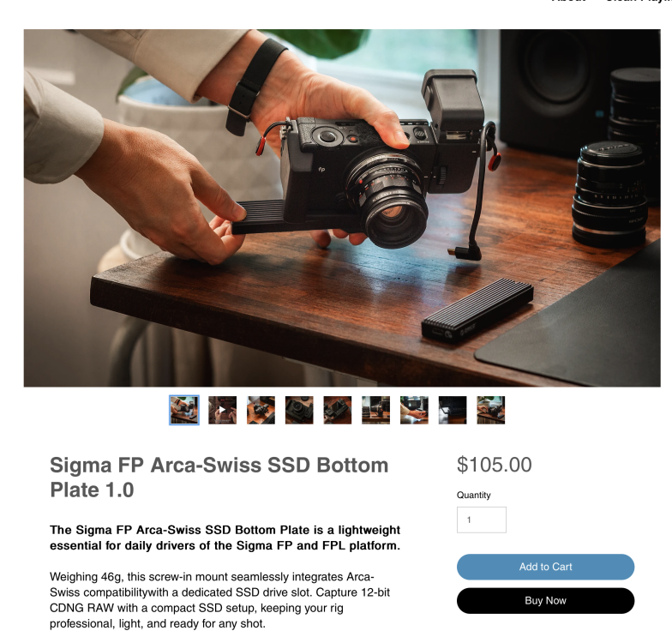The height and width of the screenshot is (643, 672).
Task: Select the seventh thumbnail with hand holding SSD
Action: pos(414,410)
